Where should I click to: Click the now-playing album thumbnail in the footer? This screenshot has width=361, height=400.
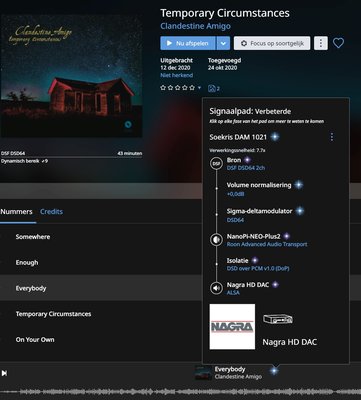click(203, 373)
